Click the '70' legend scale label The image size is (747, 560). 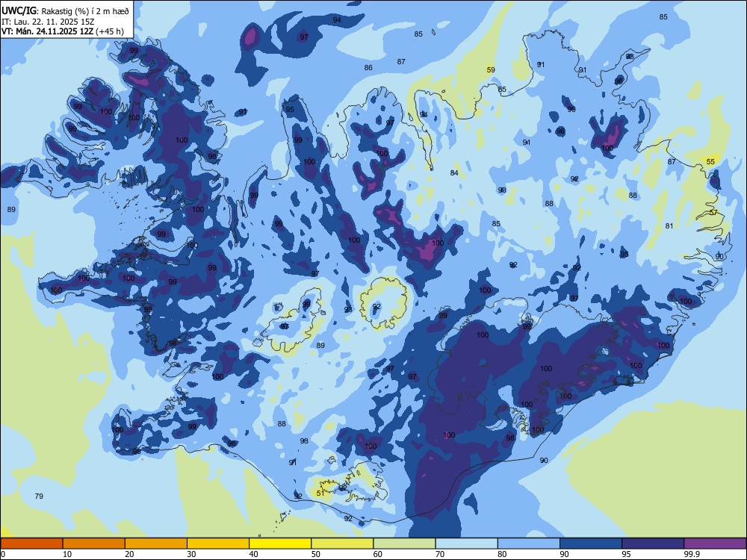click(440, 554)
